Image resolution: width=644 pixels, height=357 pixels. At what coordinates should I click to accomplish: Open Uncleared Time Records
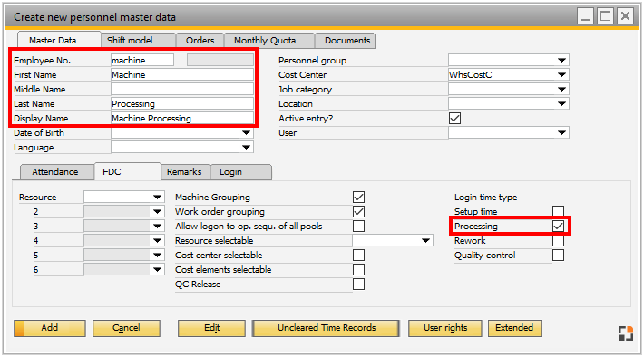click(327, 328)
